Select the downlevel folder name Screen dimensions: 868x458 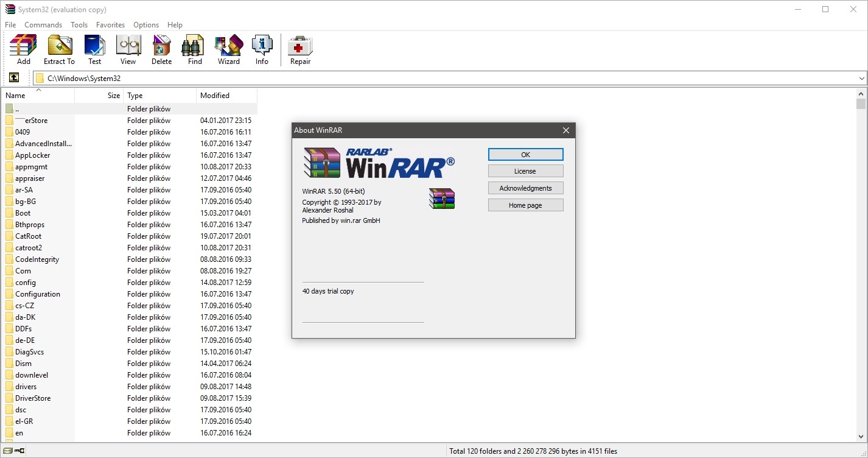(32, 375)
